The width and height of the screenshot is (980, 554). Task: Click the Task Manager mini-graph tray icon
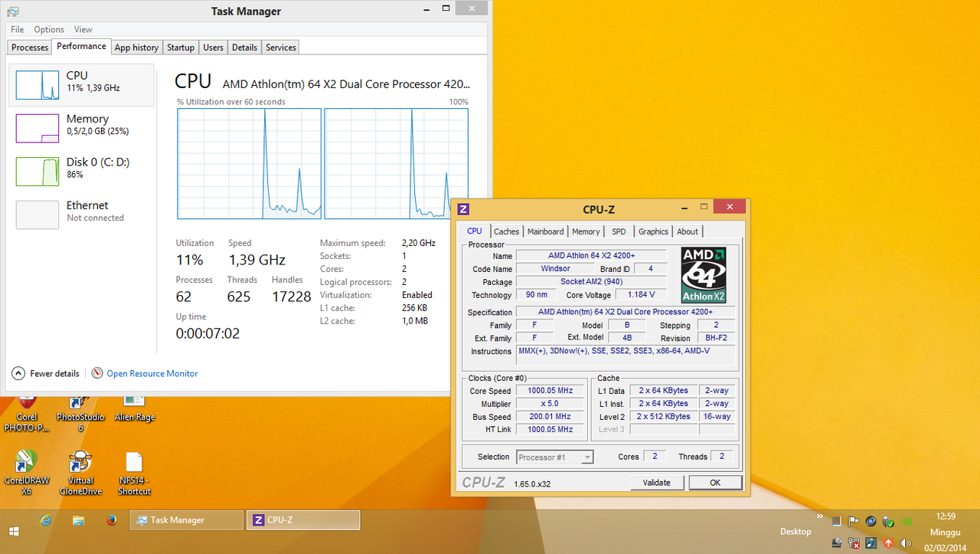[837, 521]
